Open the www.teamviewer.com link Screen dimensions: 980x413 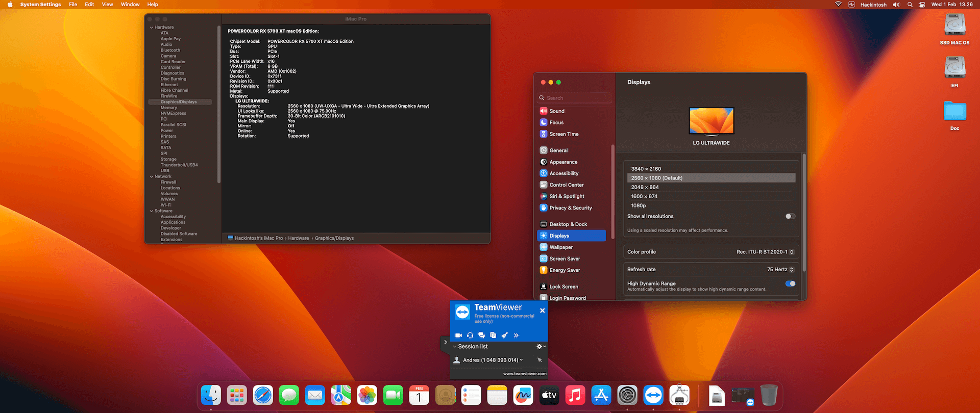[525, 374]
